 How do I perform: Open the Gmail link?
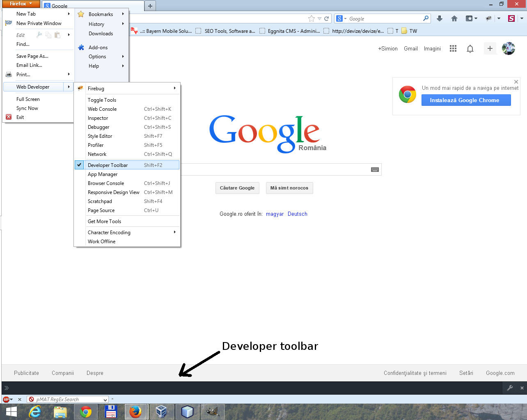[410, 48]
